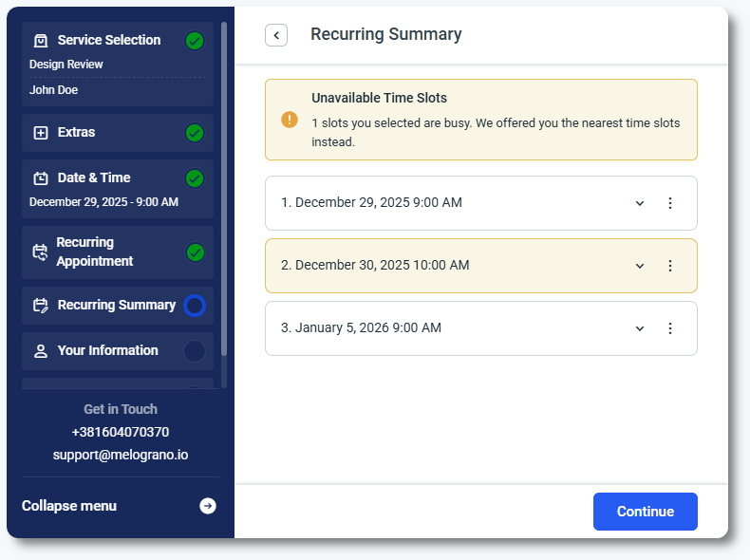Click the Service Selection bag icon
This screenshot has height=560, width=750.
41,41
